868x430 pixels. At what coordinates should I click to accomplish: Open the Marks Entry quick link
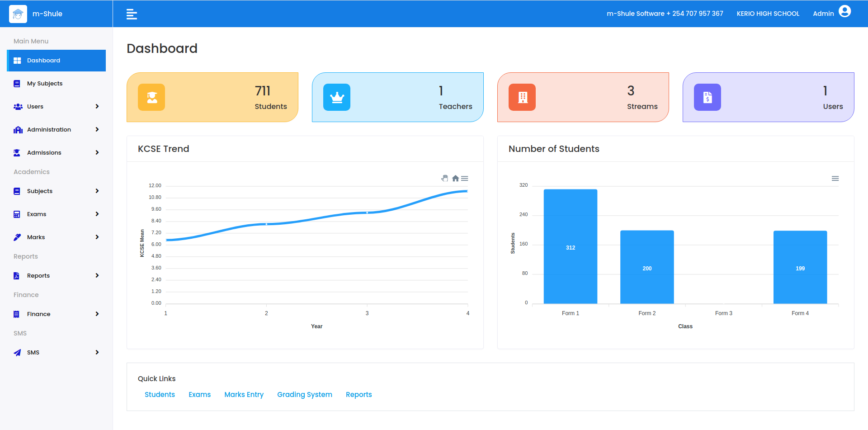(x=244, y=395)
